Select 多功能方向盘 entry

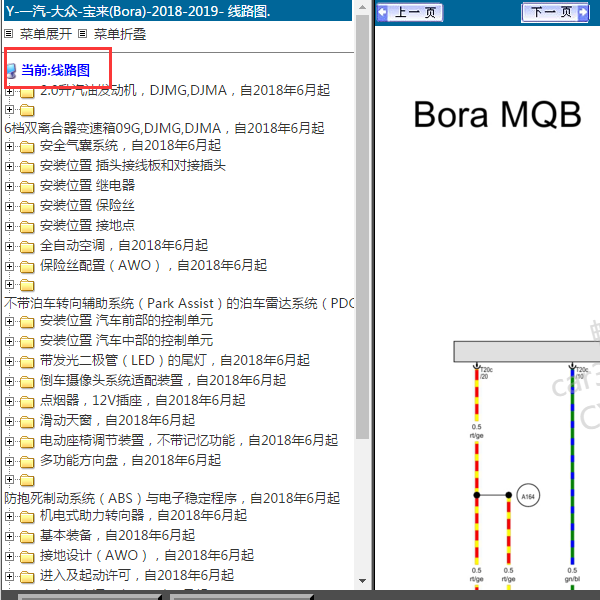(130, 460)
